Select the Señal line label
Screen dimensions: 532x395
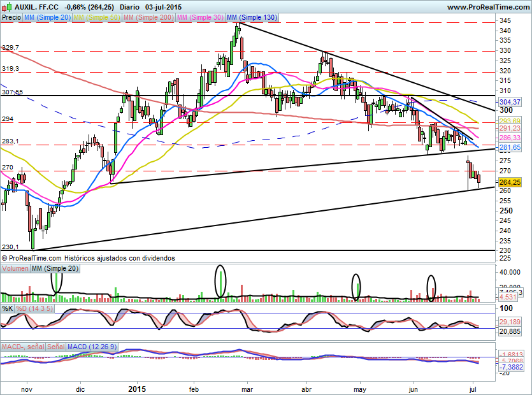click(57, 347)
